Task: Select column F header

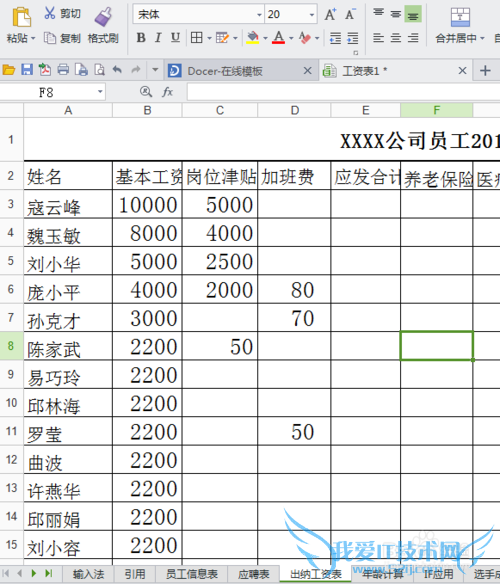Action: (437, 110)
